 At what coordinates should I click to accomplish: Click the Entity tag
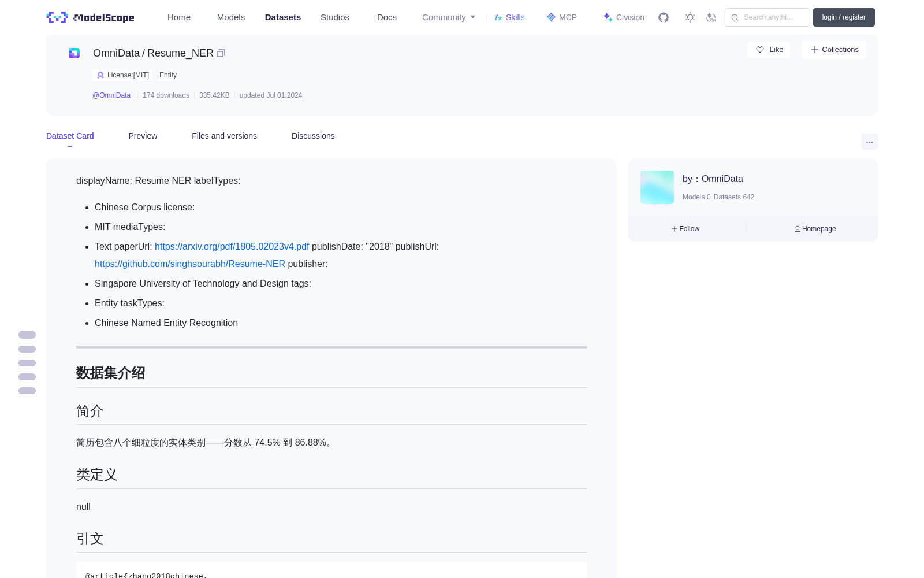pyautogui.click(x=168, y=75)
